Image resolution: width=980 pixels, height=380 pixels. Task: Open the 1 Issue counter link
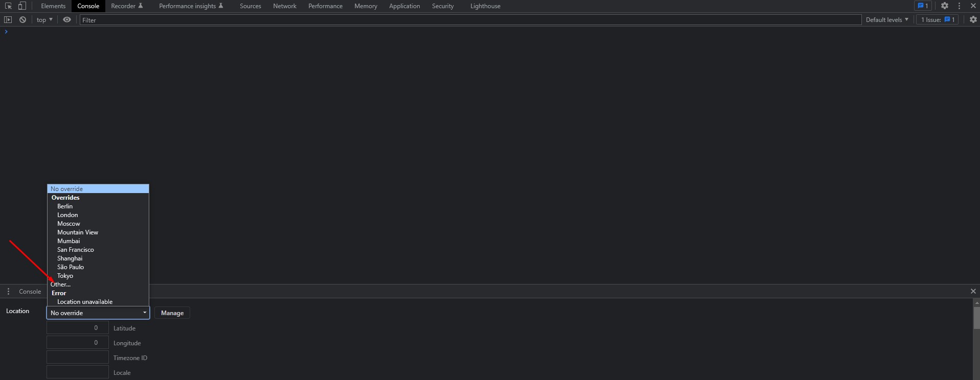(x=938, y=19)
